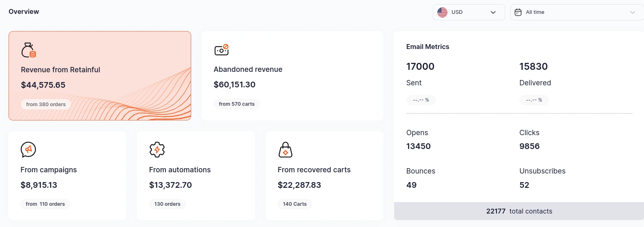Click the 'Revenue from Retainful' label

[x=60, y=70]
